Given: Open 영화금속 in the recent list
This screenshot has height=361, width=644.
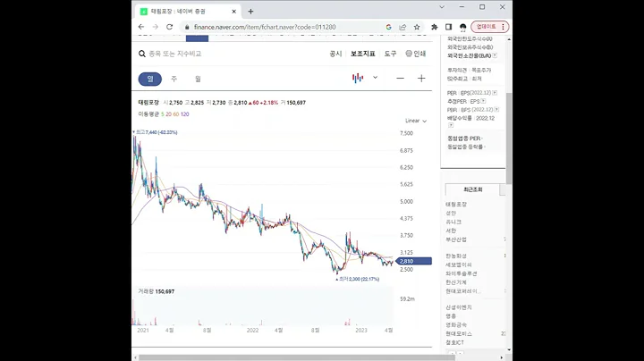Looking at the screenshot, I should [x=456, y=325].
